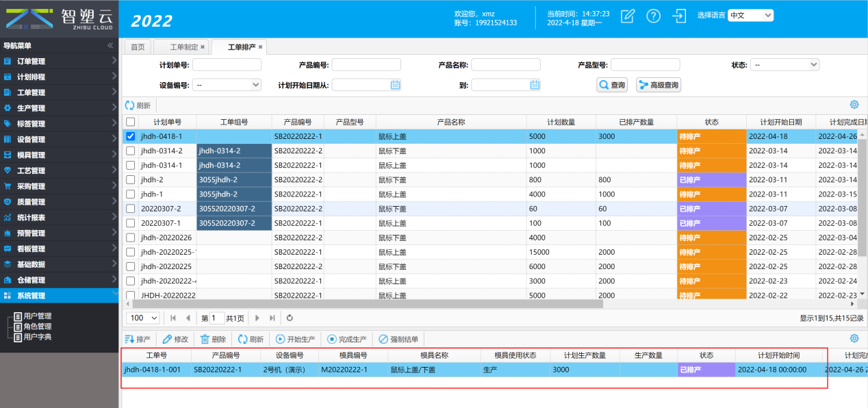
Task: Switch to the 工单制定 tab
Action: pyautogui.click(x=183, y=47)
